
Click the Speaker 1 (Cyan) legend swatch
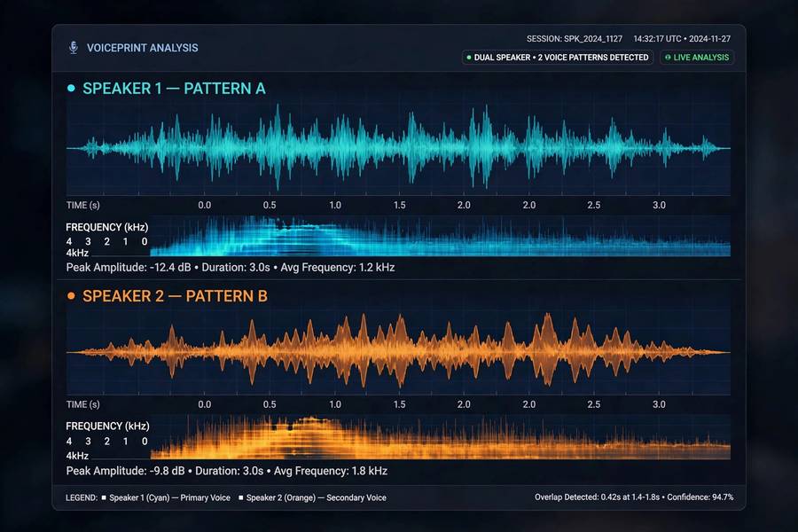point(104,497)
